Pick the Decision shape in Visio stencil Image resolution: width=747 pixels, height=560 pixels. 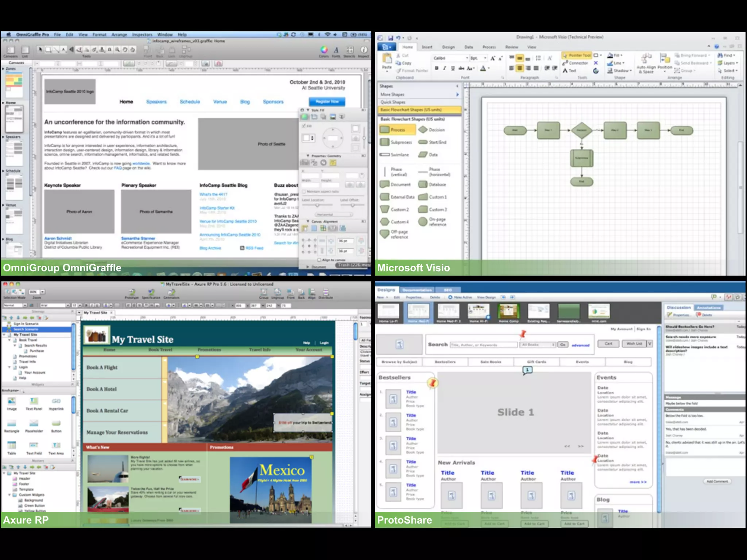(432, 130)
